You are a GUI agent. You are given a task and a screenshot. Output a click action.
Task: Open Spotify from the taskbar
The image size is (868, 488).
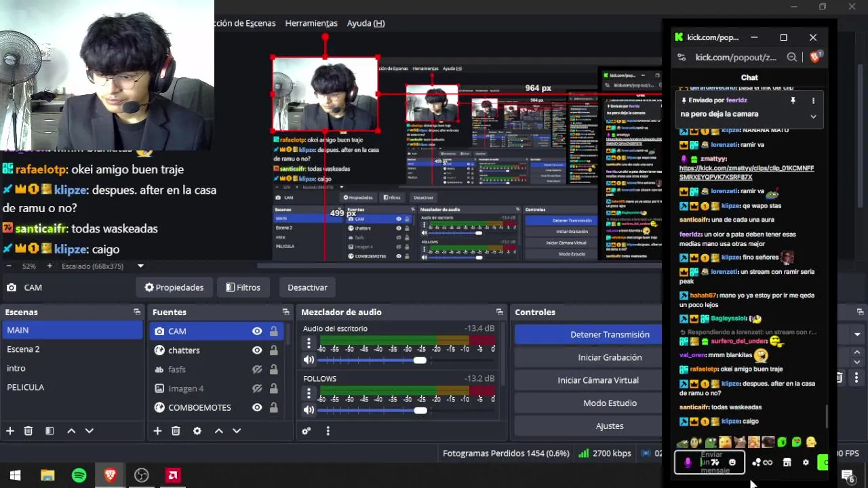pyautogui.click(x=79, y=475)
